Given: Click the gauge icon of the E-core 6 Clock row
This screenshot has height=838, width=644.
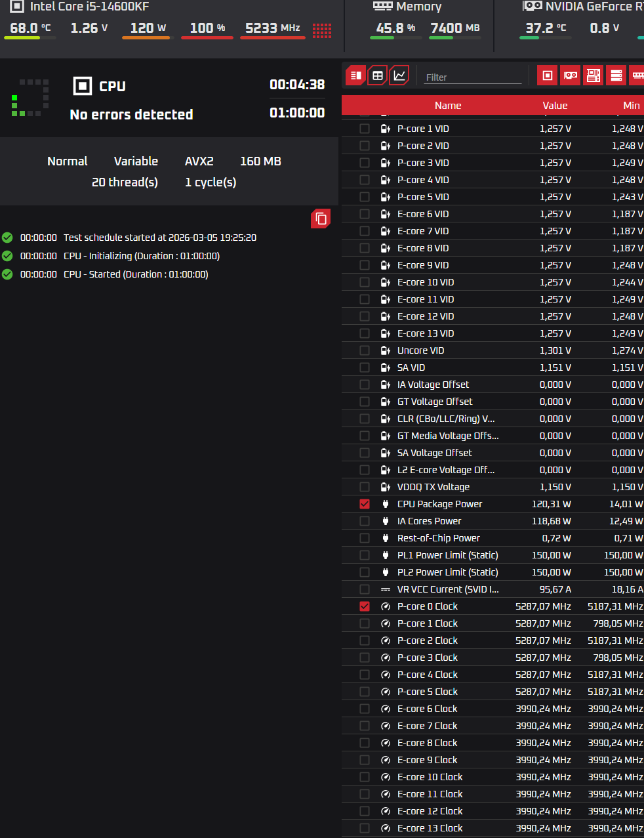Looking at the screenshot, I should coord(386,709).
